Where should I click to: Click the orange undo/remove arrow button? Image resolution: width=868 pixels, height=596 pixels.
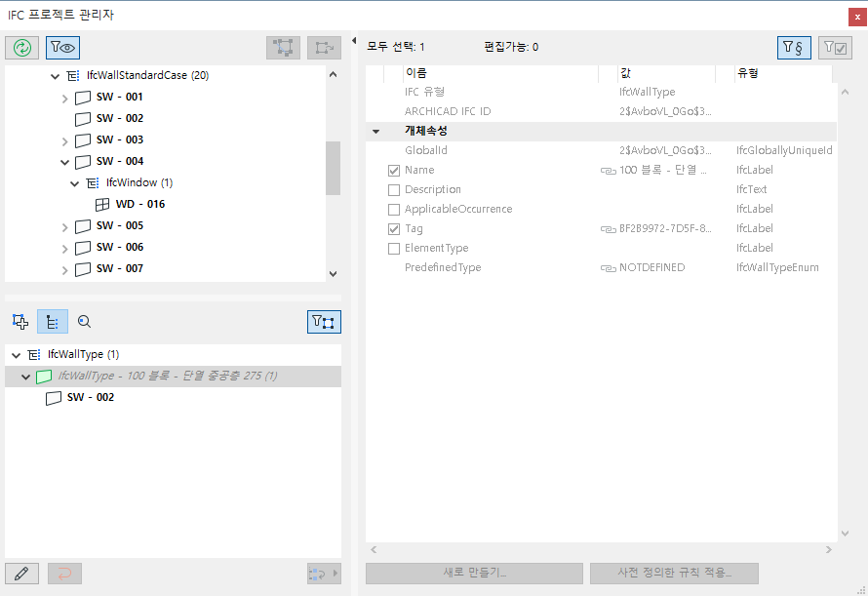(64, 574)
